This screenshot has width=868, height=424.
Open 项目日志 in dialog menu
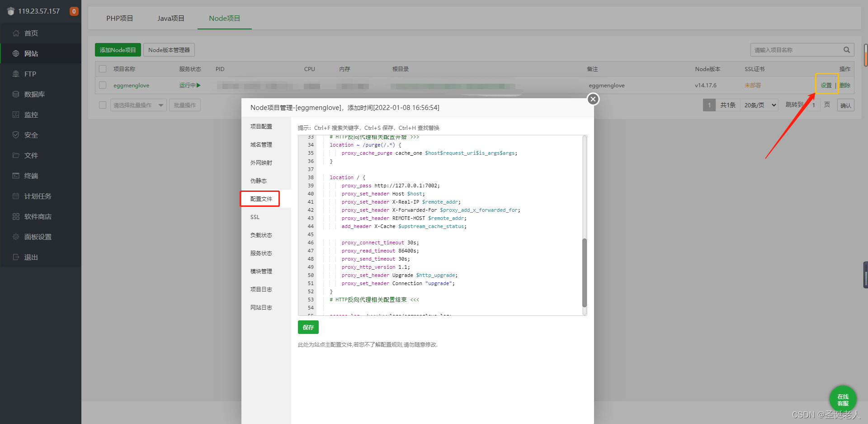coord(266,289)
